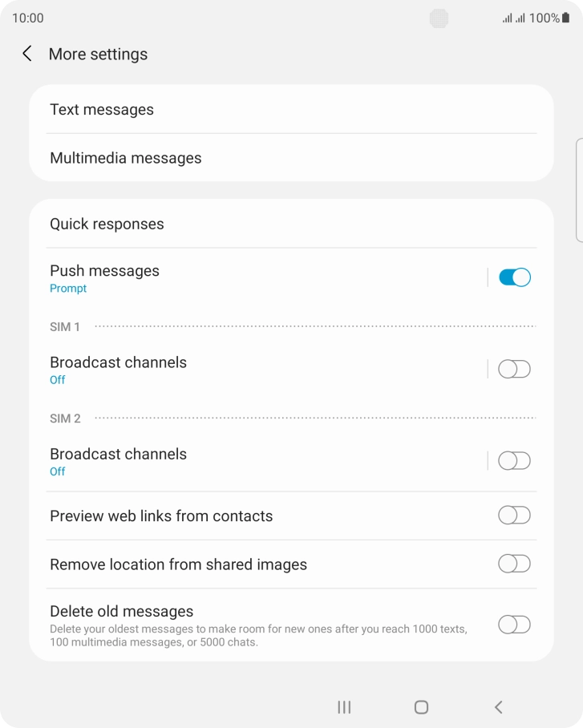Tap the Recents button in the navigation bar
Image resolution: width=583 pixels, height=728 pixels.
coord(343,707)
